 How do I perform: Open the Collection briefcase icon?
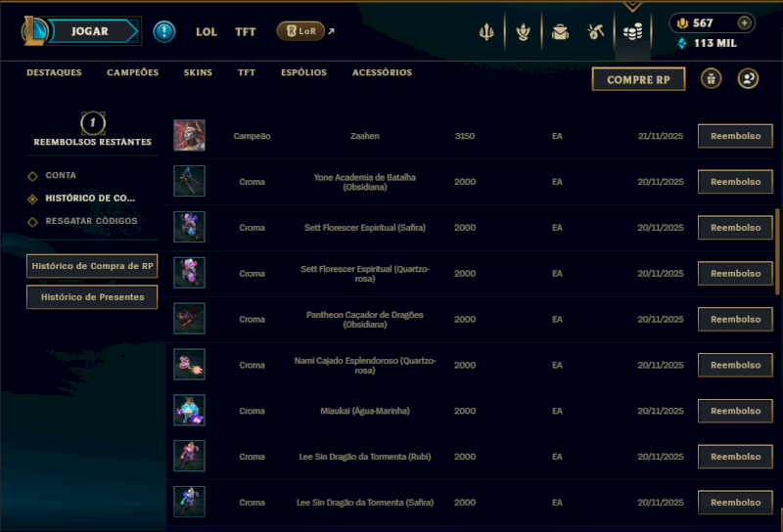tap(560, 32)
